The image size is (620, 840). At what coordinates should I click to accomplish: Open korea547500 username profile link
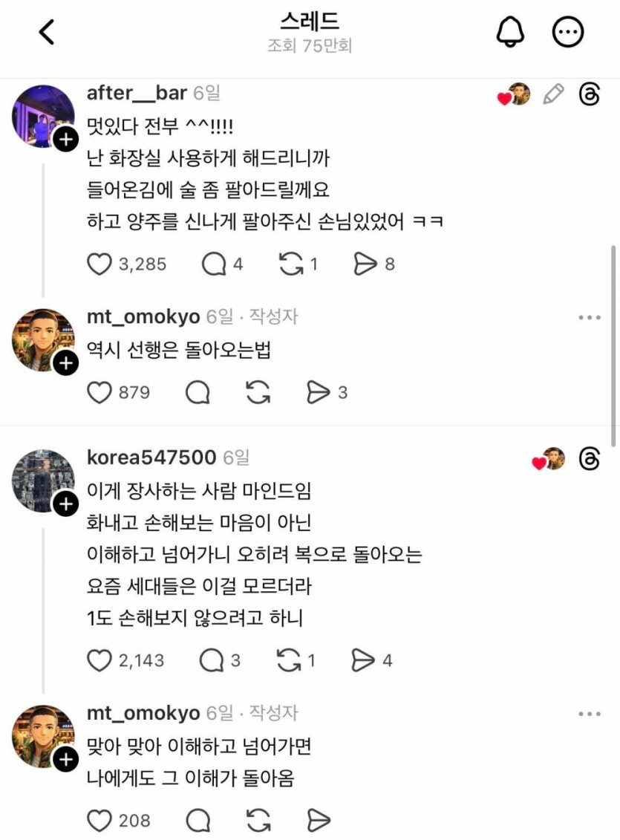point(151,458)
